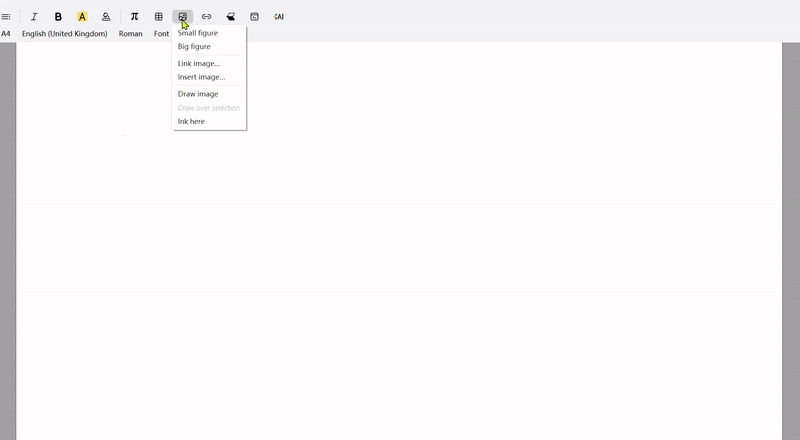Click the table insert icon

click(x=158, y=17)
